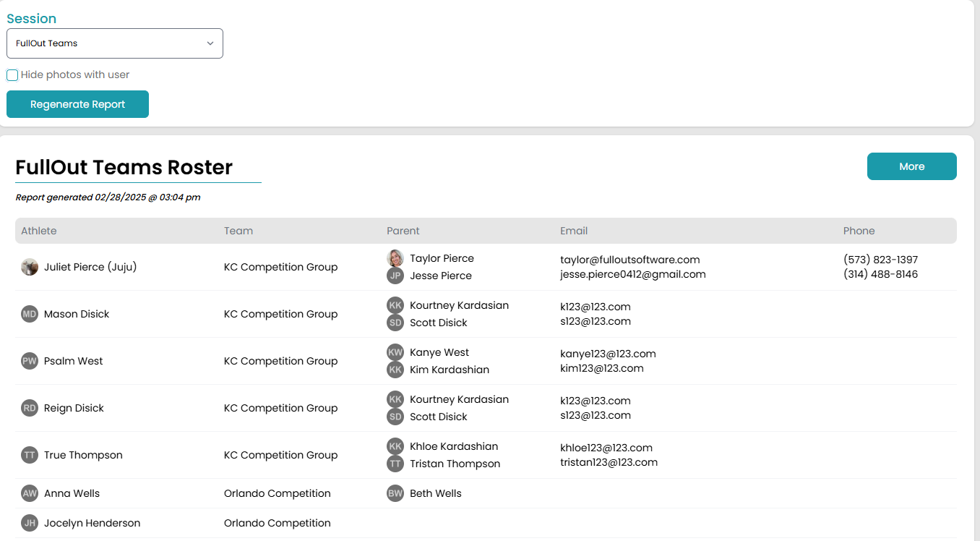The image size is (980, 541).
Task: Click email kanye123@123.com
Action: 608,354
